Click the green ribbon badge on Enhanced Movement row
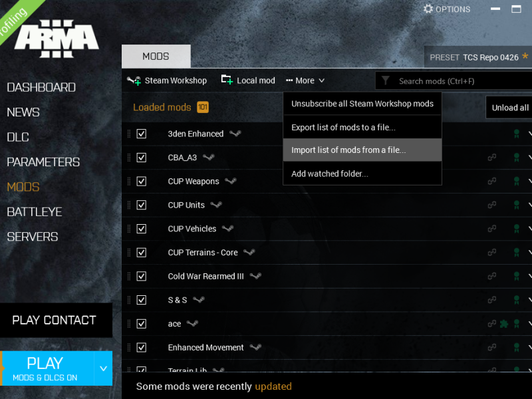The width and height of the screenshot is (532, 399). coord(517,347)
